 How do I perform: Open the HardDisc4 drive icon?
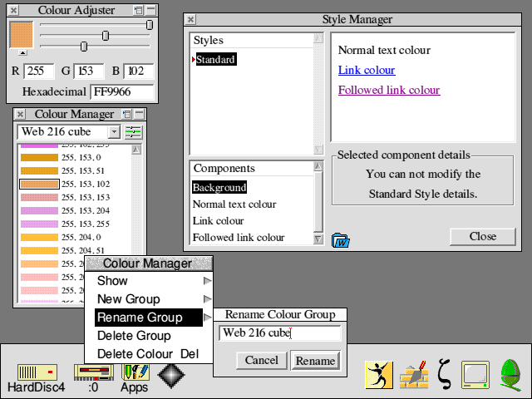click(37, 372)
